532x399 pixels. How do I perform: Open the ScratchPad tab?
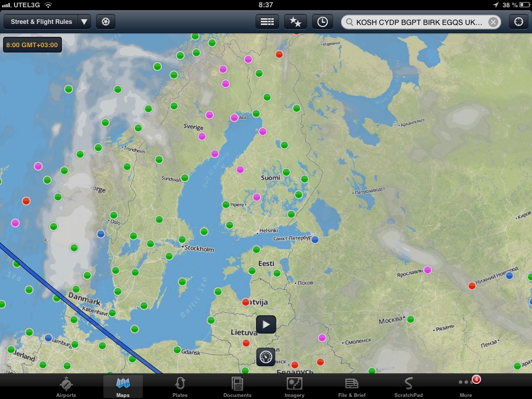pos(408,388)
